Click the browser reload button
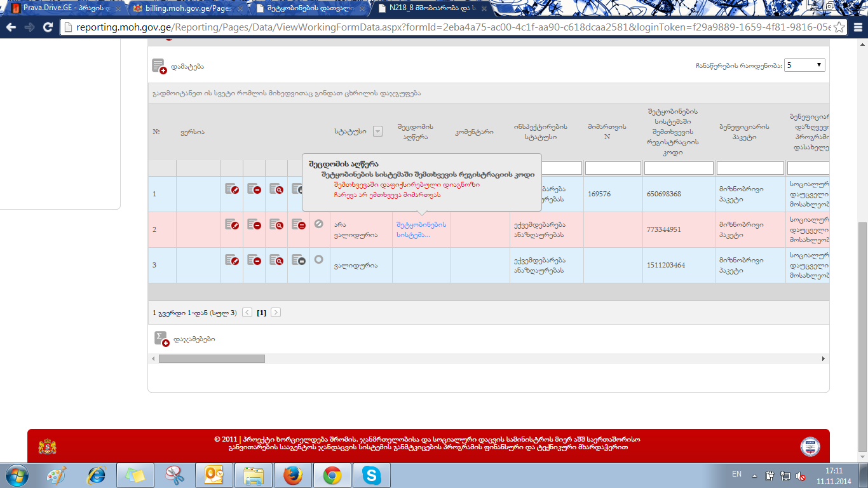Image resolution: width=868 pixels, height=488 pixels. [48, 27]
